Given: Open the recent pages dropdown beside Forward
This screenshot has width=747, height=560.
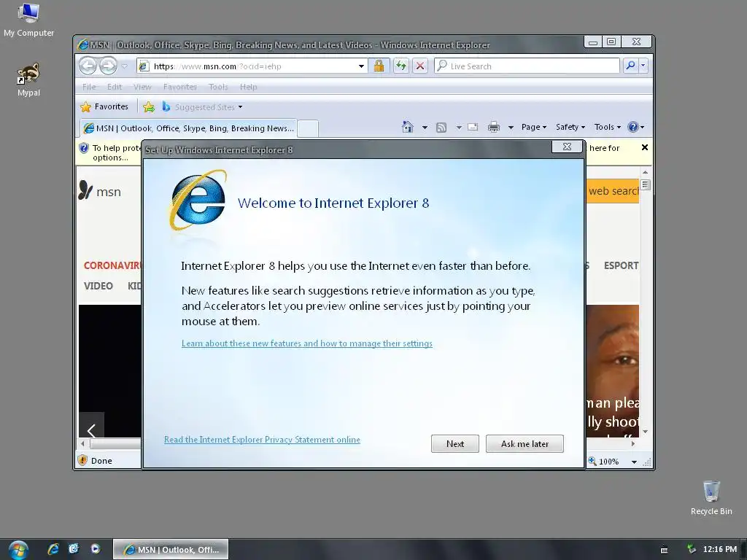Looking at the screenshot, I should click(124, 66).
